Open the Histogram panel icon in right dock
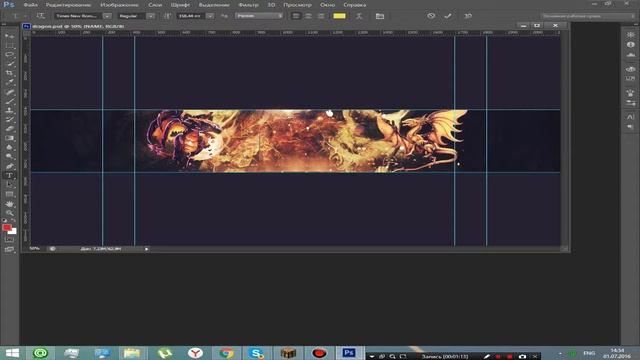Viewport: 640px width, 360px height. pyautogui.click(x=631, y=55)
